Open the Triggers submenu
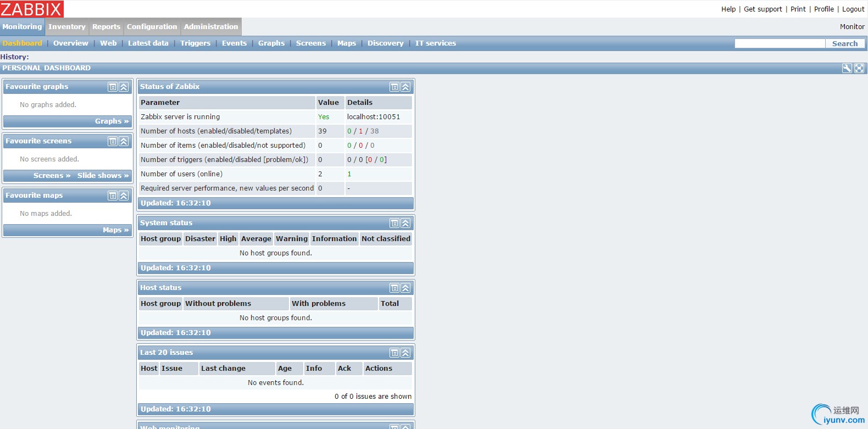This screenshot has width=868, height=429. (196, 43)
